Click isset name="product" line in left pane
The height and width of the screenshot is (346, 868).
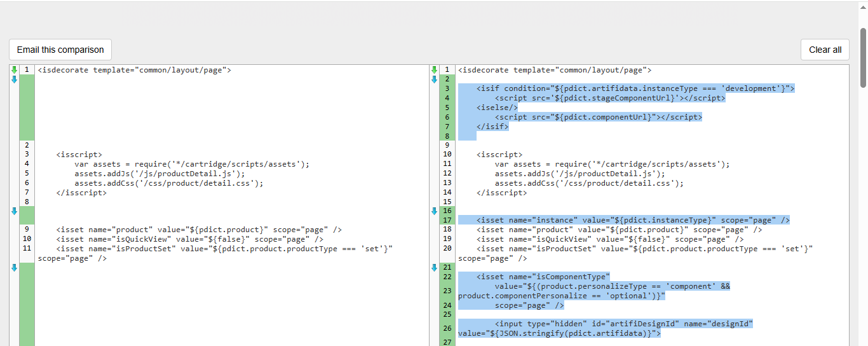199,230
